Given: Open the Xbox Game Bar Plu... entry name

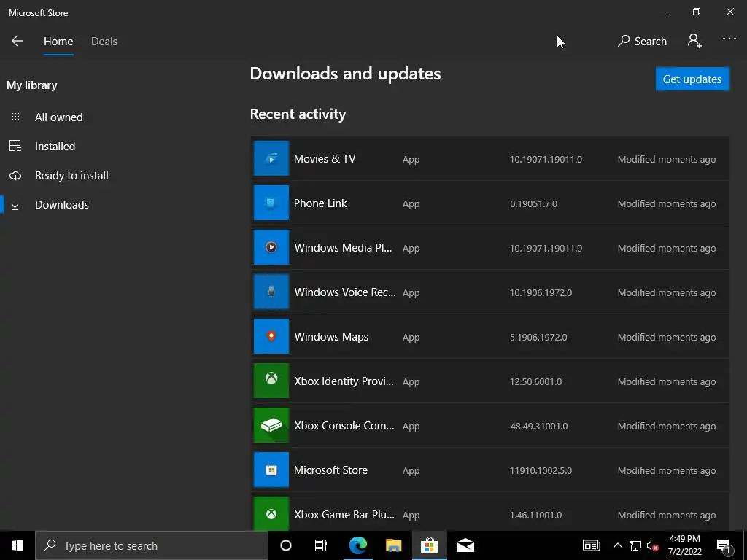Looking at the screenshot, I should tap(344, 515).
